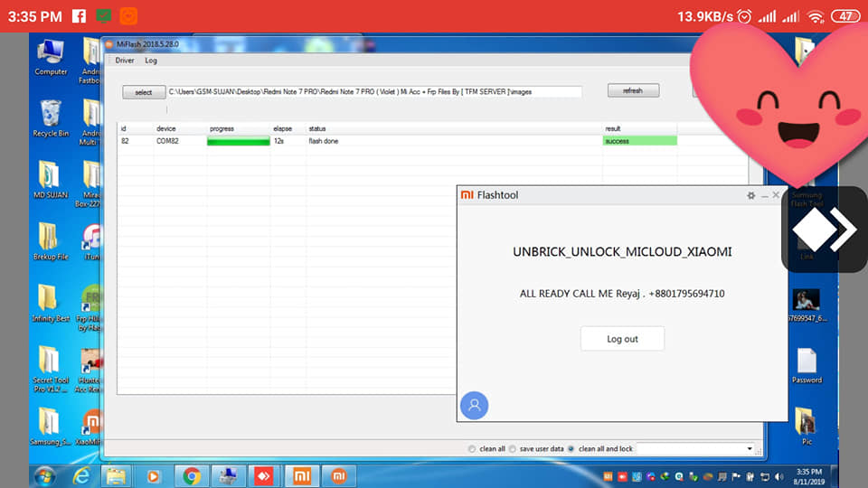Click the 'device' column header
868x488 pixels.
[166, 128]
